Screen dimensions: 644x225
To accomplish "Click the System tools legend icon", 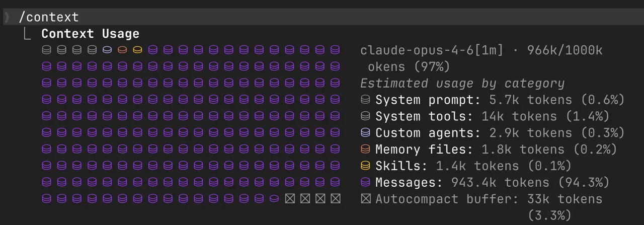I will point(365,116).
